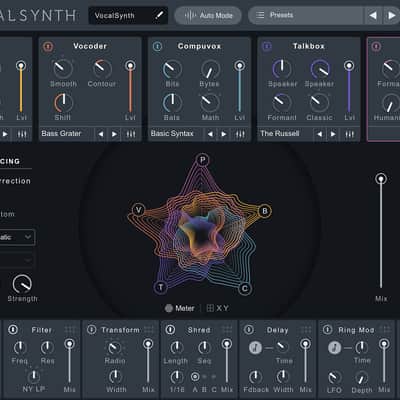Viewport: 400px width, 400px height.
Task: Click the Compuvox Lvl slider handle
Action: [x=239, y=65]
